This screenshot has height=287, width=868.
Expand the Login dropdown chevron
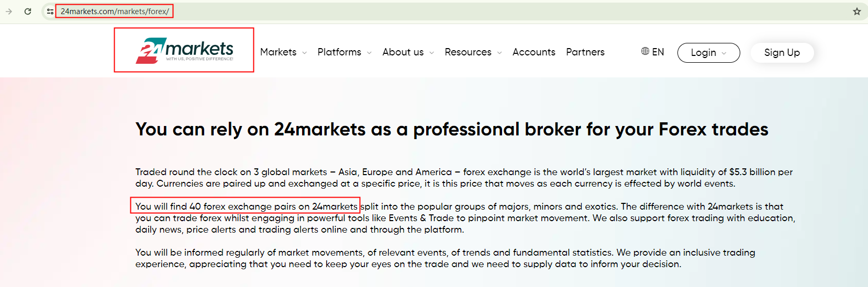pyautogui.click(x=724, y=53)
